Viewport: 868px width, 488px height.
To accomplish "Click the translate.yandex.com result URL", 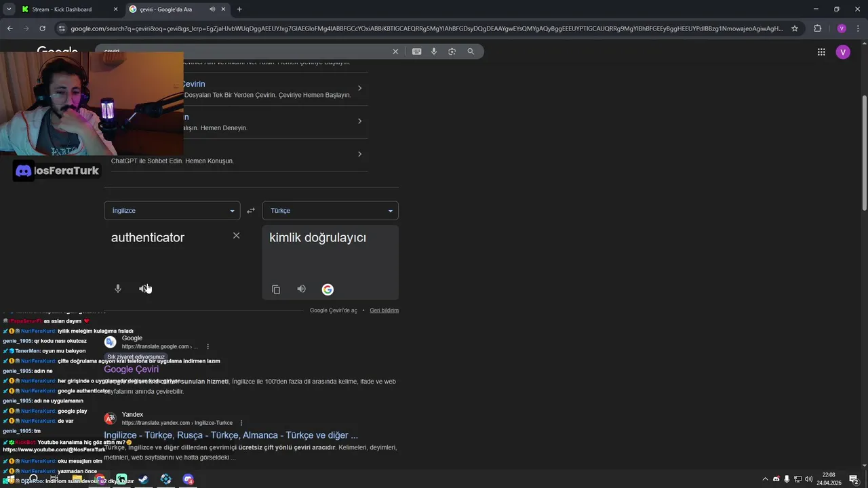I will pyautogui.click(x=177, y=423).
